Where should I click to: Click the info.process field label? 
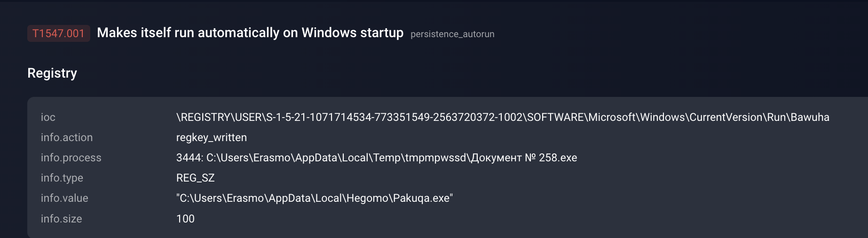coord(71,158)
